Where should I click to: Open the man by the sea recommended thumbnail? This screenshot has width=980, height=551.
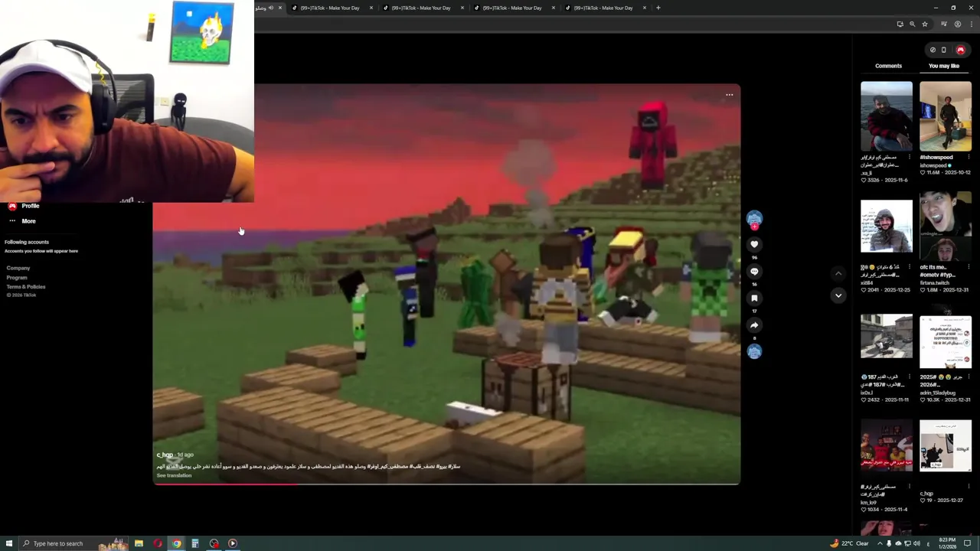pos(887,116)
